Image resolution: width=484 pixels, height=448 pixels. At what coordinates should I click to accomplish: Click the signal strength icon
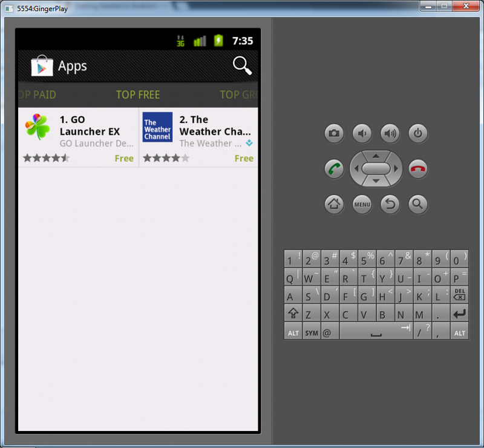point(200,41)
